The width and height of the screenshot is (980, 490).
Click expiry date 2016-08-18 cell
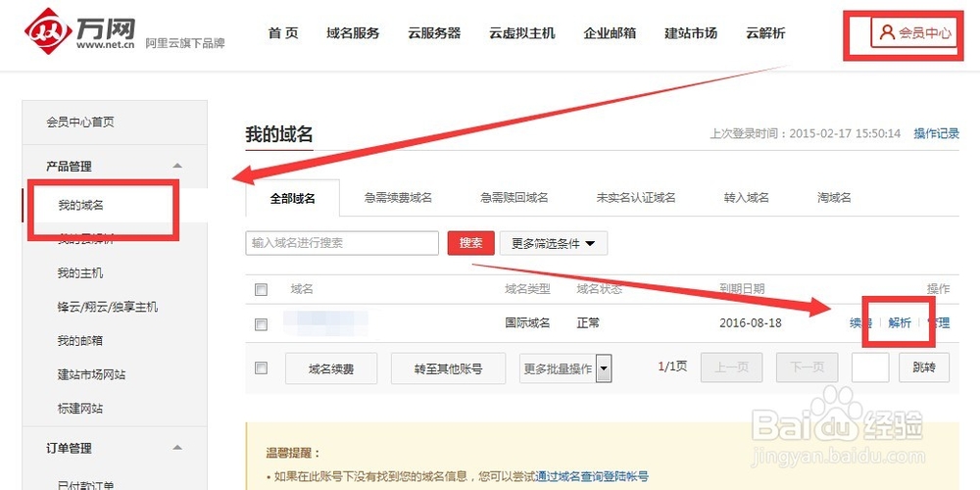[x=751, y=323]
